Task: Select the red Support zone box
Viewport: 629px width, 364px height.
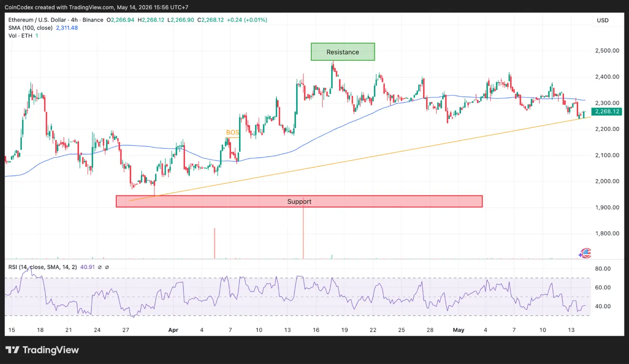Action: (299, 201)
